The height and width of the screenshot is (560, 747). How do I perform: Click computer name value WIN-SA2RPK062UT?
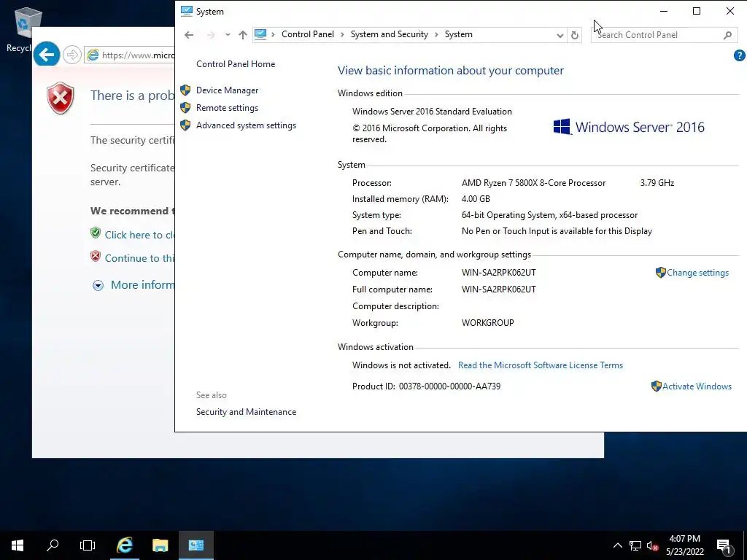click(x=498, y=273)
